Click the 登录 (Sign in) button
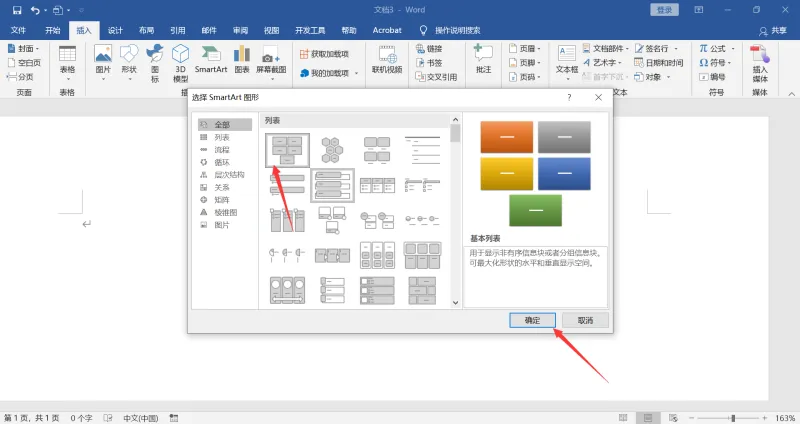This screenshot has width=800, height=424. click(664, 10)
